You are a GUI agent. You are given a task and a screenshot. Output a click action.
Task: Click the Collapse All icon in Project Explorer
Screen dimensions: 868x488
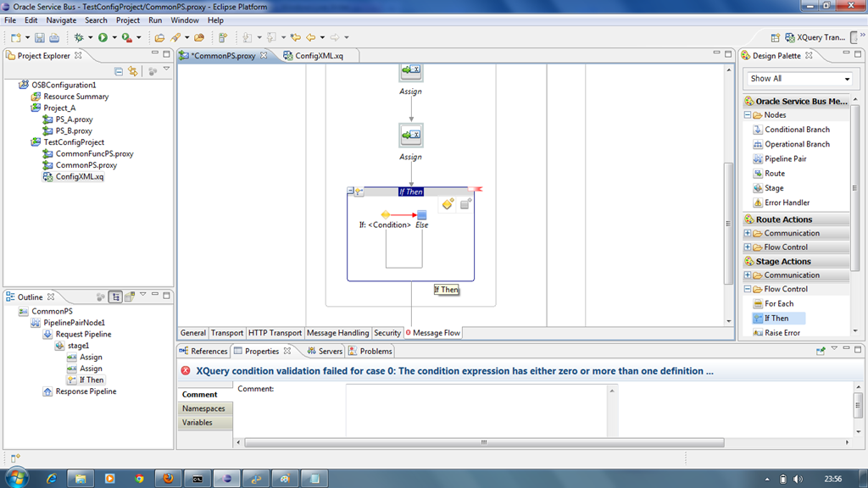(x=119, y=72)
